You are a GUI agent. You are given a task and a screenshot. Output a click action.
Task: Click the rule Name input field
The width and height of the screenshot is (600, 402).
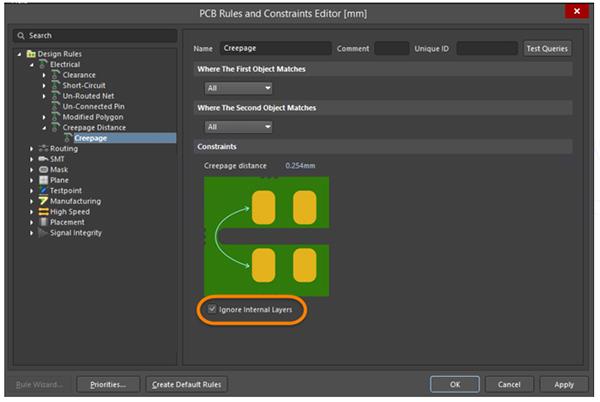pyautogui.click(x=275, y=48)
